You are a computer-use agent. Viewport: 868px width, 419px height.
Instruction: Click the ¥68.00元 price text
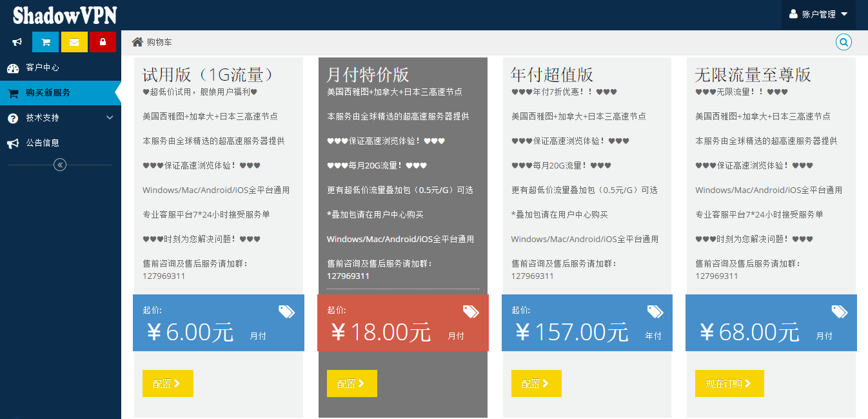(749, 332)
